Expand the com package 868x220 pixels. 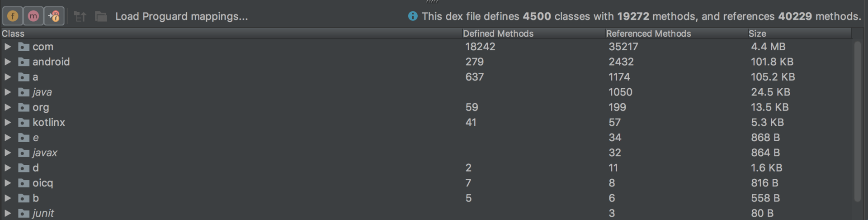(8, 47)
